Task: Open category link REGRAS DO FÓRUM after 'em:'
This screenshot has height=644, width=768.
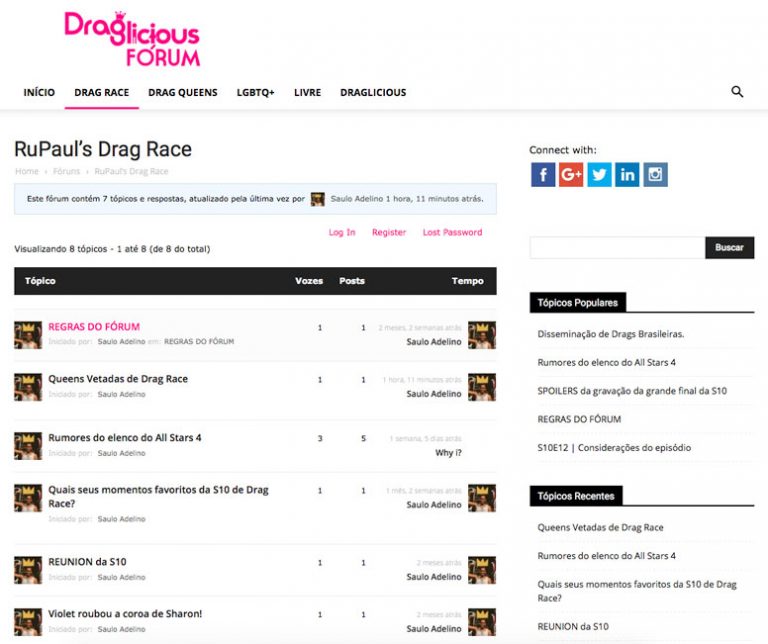Action: (x=199, y=341)
